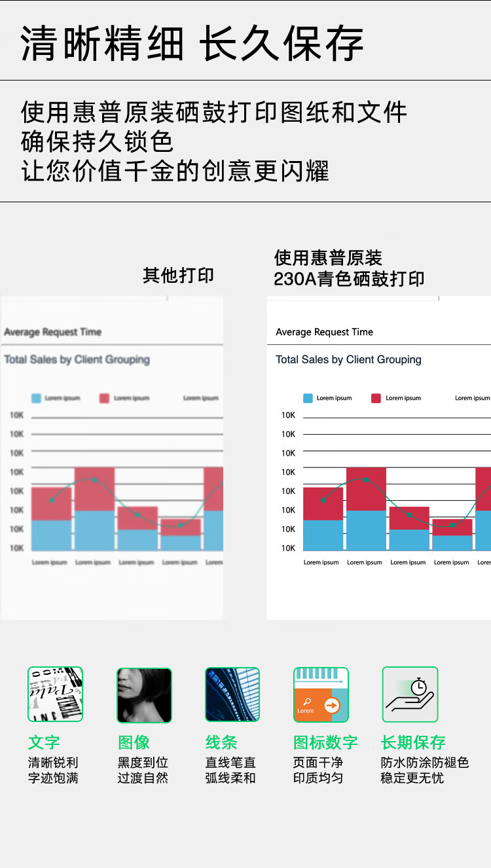The image size is (491, 868).
Task: Click the 230A青色硒鼓打印 heading
Action: pyautogui.click(x=349, y=279)
